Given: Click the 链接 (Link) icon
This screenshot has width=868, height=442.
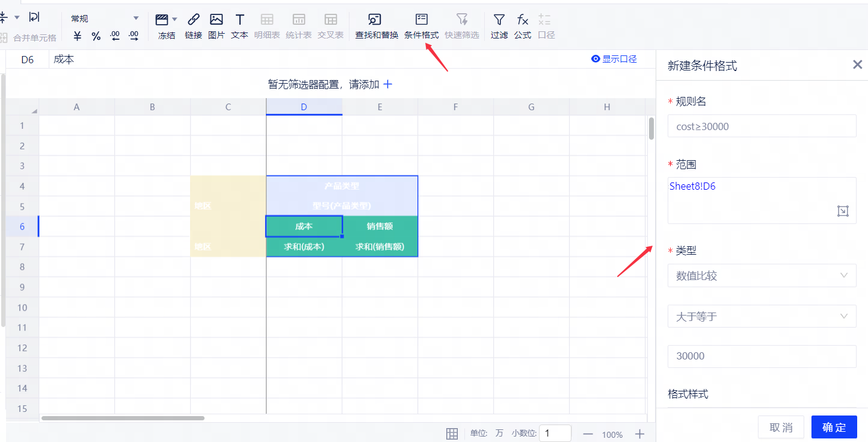Looking at the screenshot, I should [193, 19].
